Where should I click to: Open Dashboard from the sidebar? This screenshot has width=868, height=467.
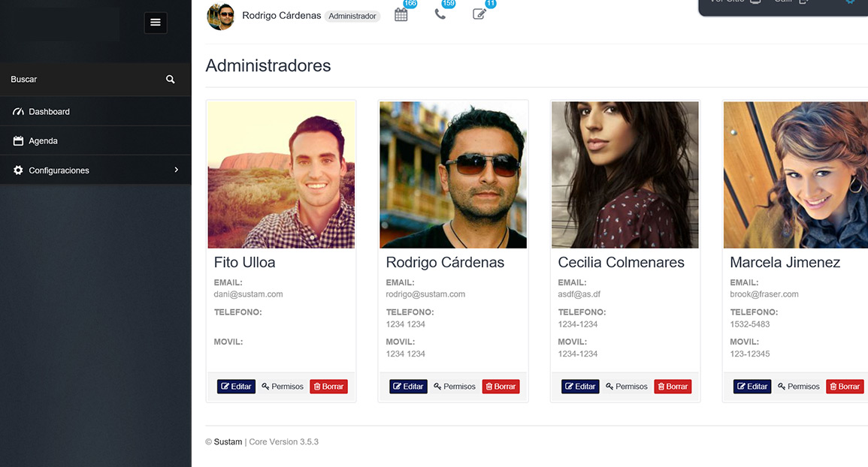click(95, 111)
